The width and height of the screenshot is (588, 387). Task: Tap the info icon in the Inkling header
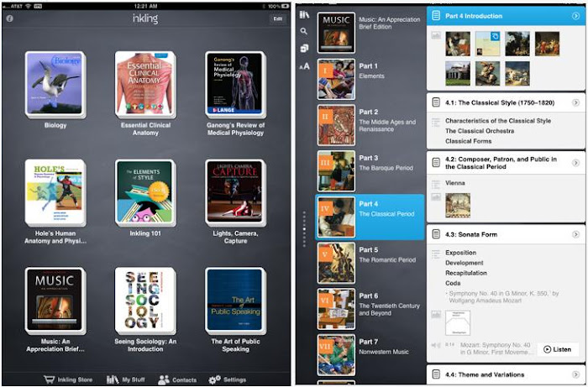click(x=10, y=18)
